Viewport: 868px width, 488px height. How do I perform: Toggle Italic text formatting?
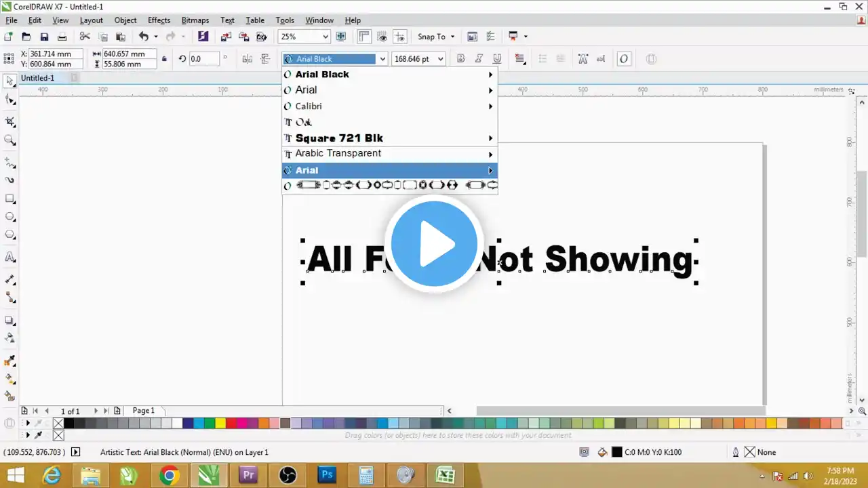coord(479,59)
